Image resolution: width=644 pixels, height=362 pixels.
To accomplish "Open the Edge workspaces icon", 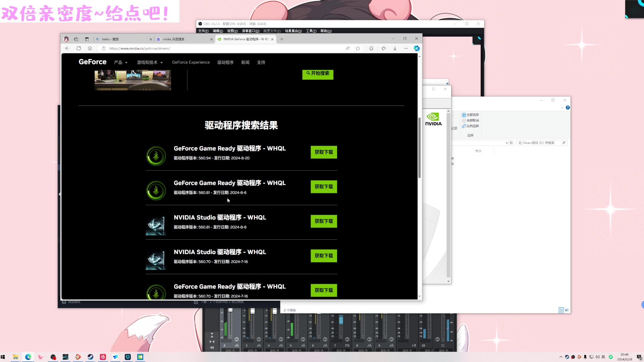I will click(x=76, y=39).
